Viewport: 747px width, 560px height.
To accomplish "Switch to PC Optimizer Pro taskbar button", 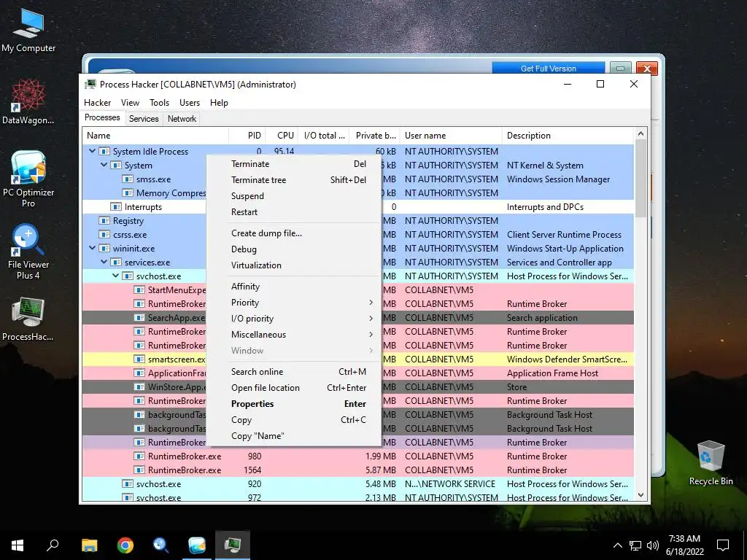I will click(x=197, y=545).
